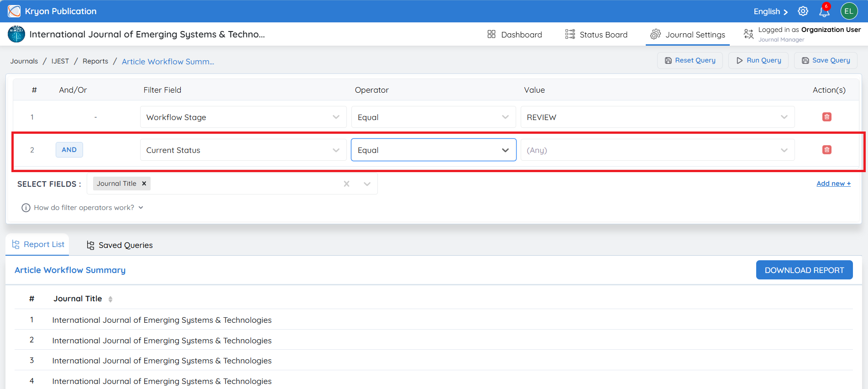868x389 pixels.
Task: Click the Kryon Publication title text
Action: tap(61, 11)
